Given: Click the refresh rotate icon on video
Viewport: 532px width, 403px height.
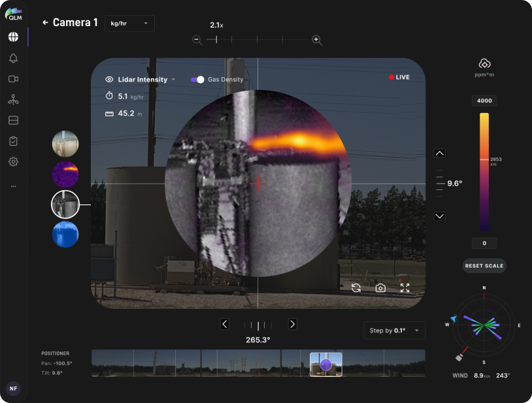Looking at the screenshot, I should click(356, 288).
